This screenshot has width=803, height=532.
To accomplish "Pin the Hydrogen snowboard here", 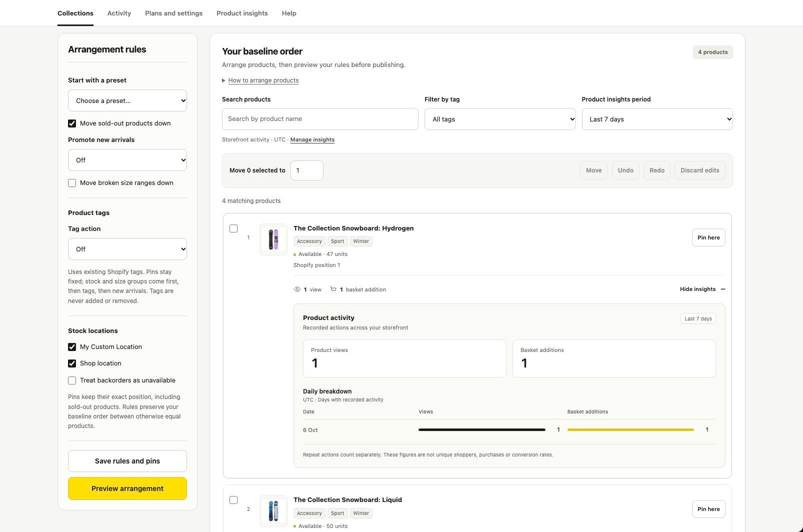I will coord(708,237).
